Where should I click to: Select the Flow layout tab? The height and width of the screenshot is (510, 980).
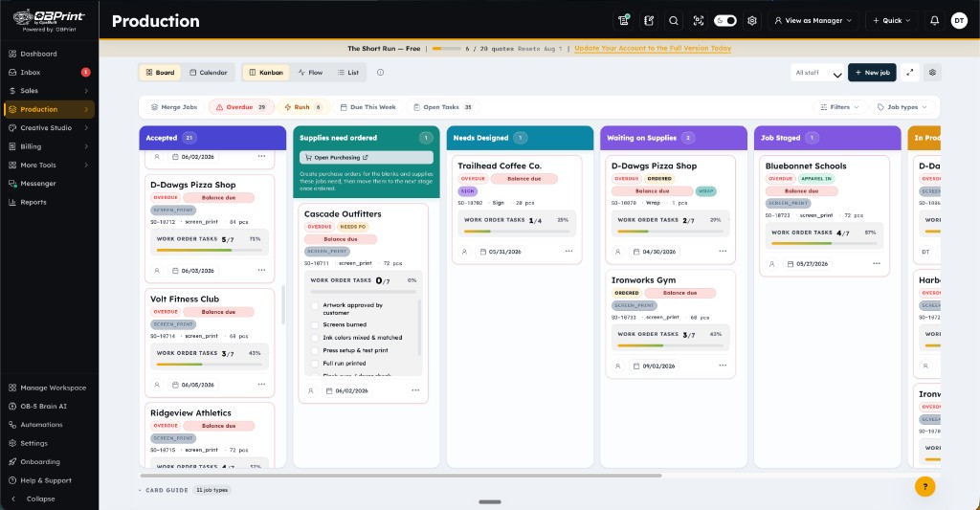[x=310, y=73]
